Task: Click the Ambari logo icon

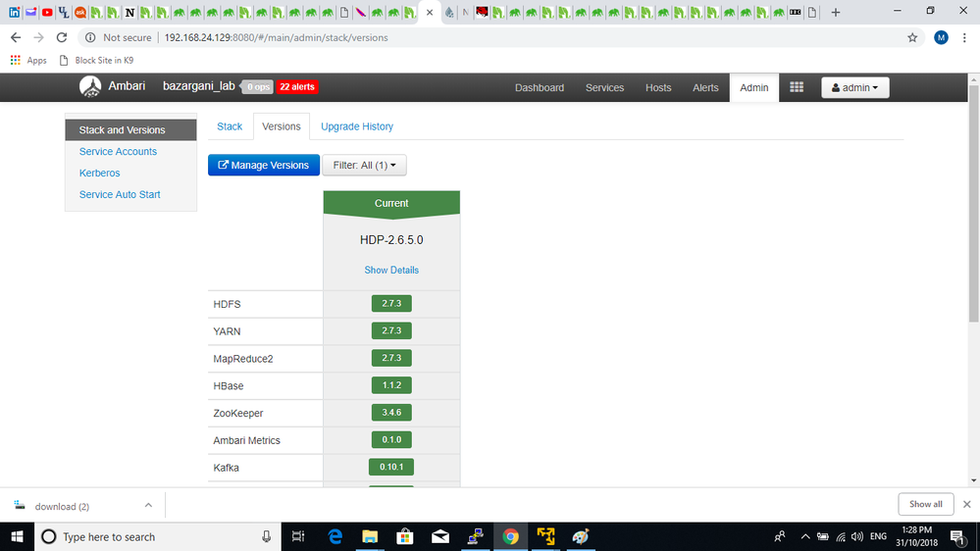Action: pyautogui.click(x=90, y=87)
